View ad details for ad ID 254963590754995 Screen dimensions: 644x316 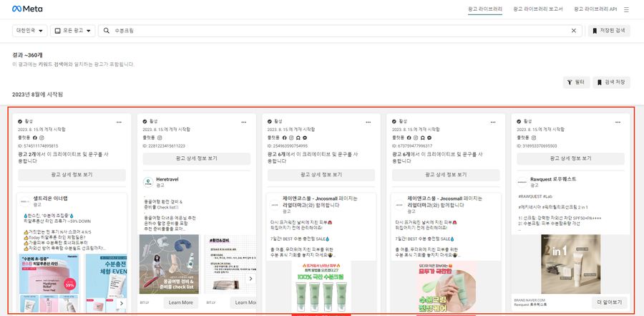pyautogui.click(x=321, y=175)
